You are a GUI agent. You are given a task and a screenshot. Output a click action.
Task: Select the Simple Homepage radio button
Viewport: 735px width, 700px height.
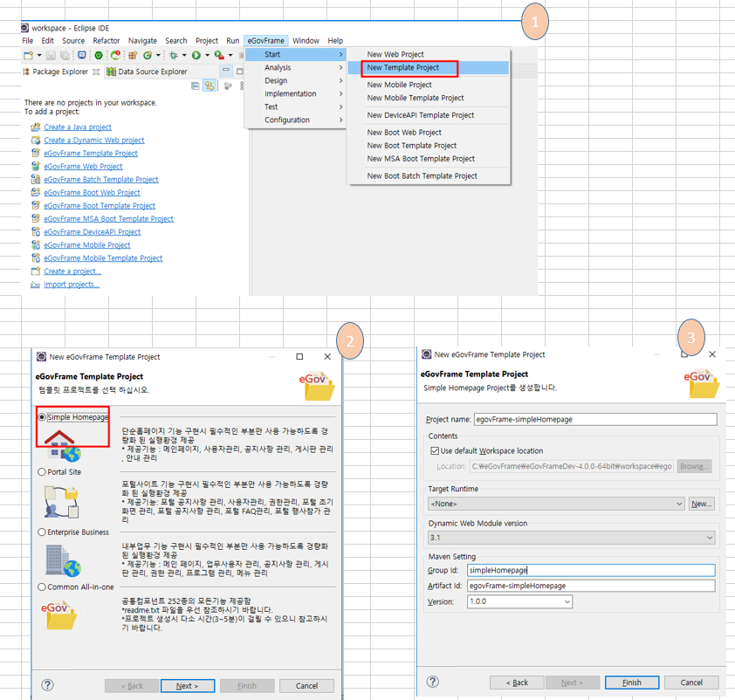click(42, 417)
